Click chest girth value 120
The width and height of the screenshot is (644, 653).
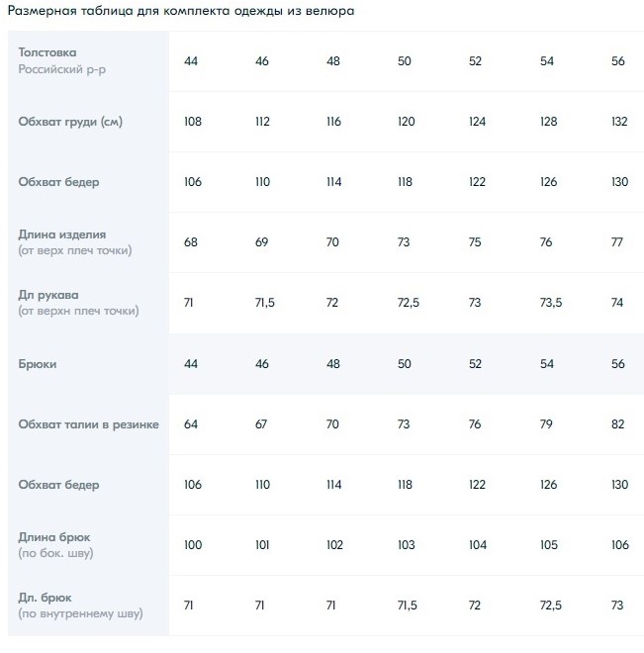(x=406, y=122)
